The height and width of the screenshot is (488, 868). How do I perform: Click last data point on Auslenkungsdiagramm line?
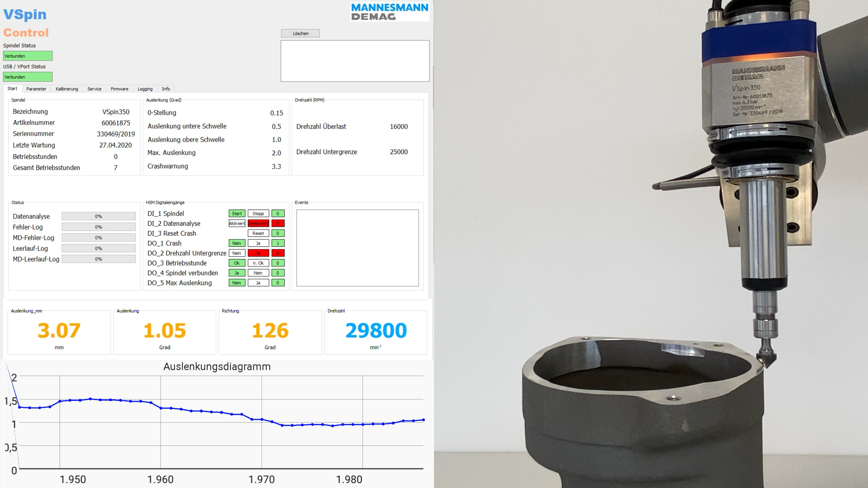[424, 420]
